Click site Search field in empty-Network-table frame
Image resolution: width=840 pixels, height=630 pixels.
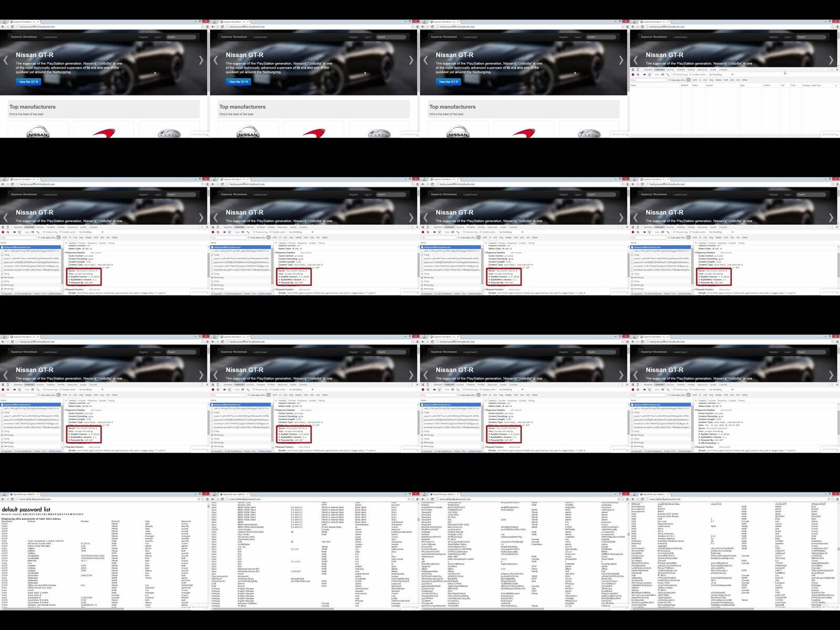(x=811, y=37)
